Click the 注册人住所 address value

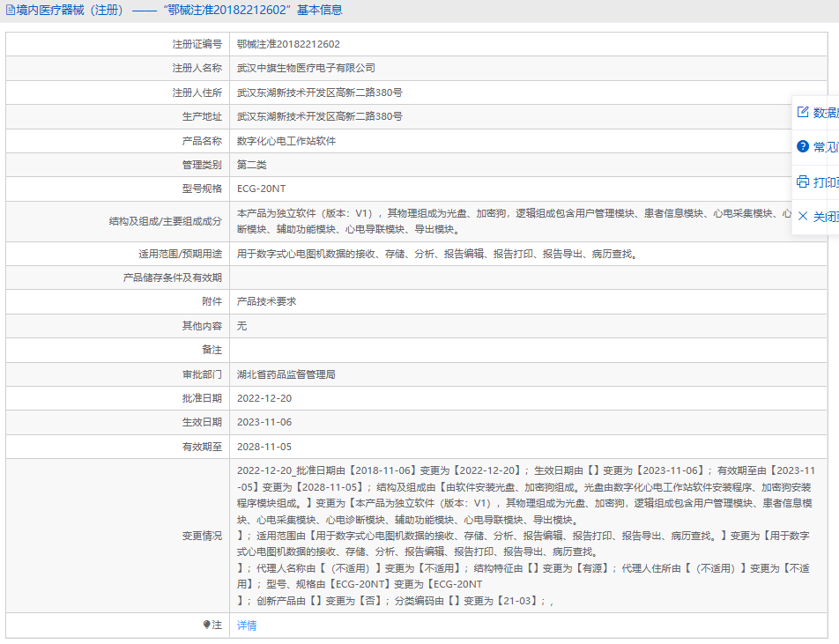click(319, 93)
